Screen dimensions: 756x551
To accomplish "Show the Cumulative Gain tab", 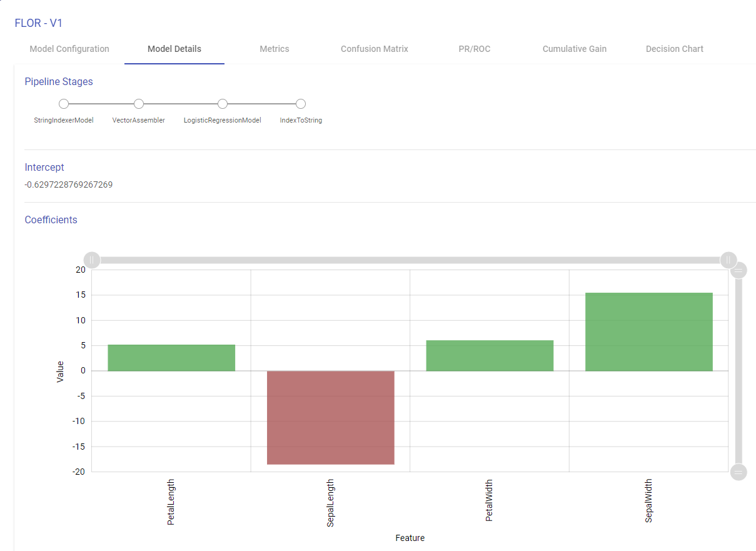I will (x=575, y=49).
